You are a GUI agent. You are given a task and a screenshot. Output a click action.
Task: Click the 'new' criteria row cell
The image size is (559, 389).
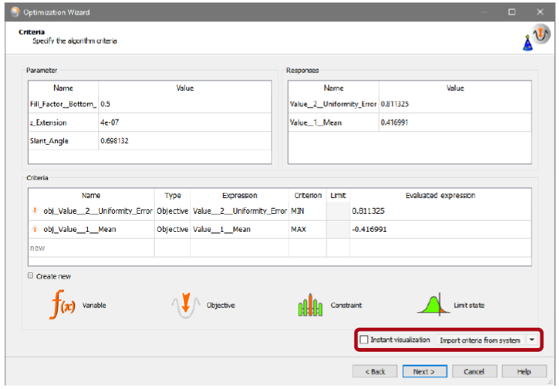[x=91, y=248]
